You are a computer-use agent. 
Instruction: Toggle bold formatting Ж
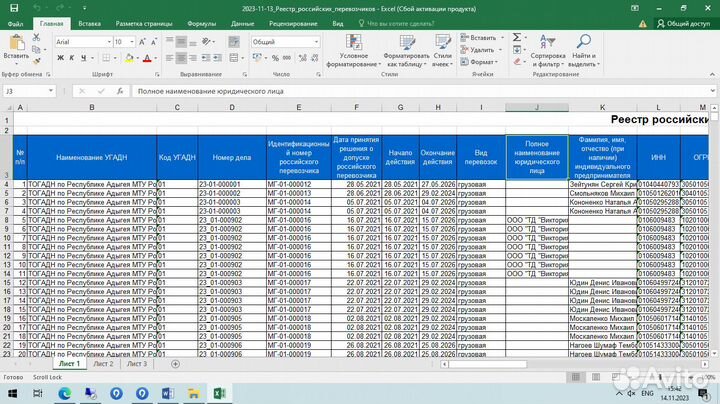pos(58,57)
